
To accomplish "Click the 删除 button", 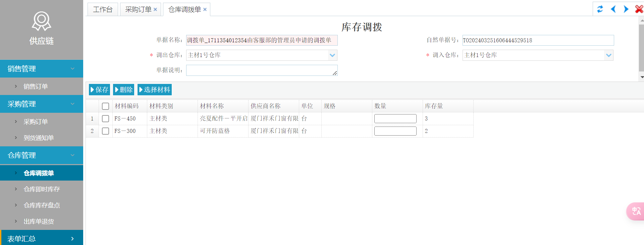I will (x=124, y=90).
